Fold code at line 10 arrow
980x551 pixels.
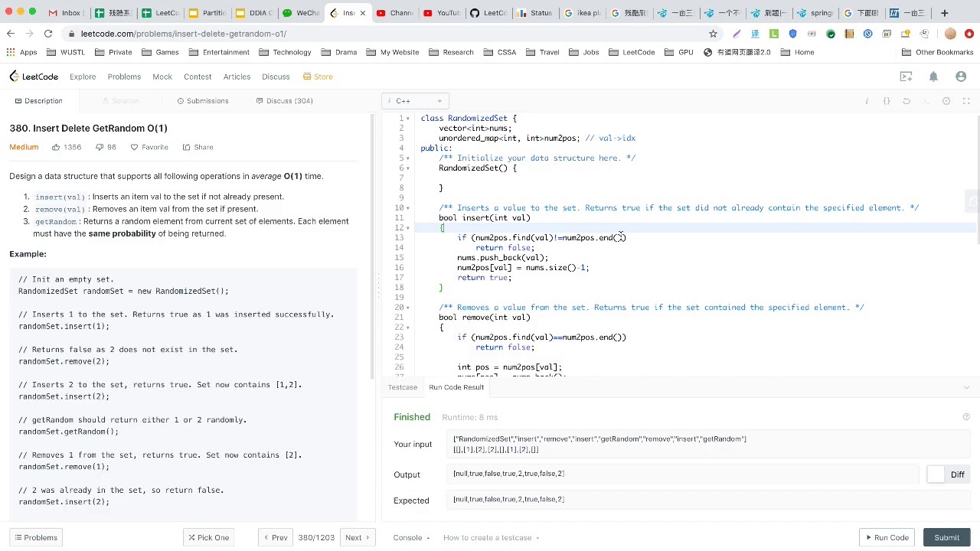click(408, 207)
